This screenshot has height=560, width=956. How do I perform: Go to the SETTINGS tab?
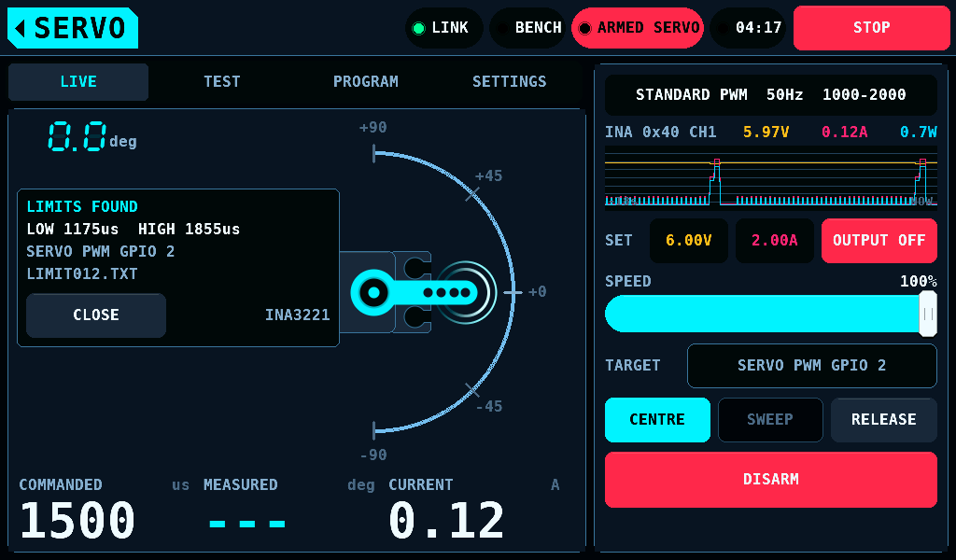(509, 81)
